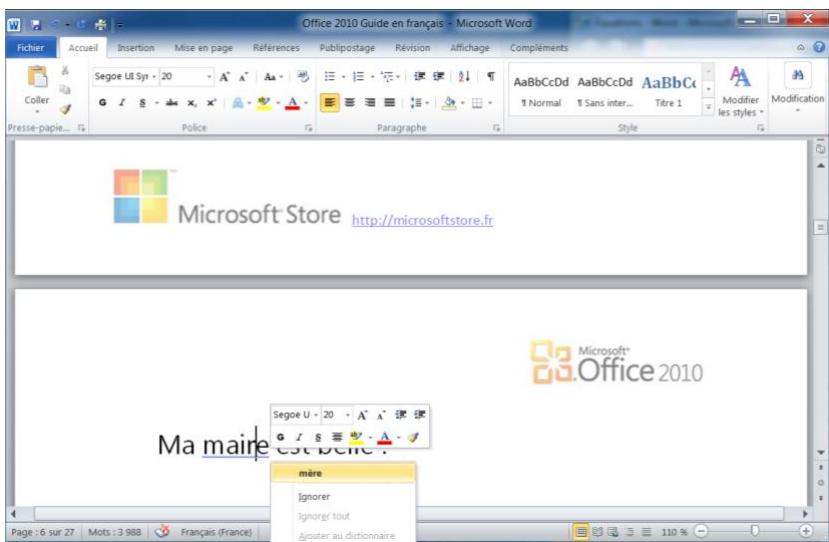Click the quick print icon in title bar

(x=100, y=24)
